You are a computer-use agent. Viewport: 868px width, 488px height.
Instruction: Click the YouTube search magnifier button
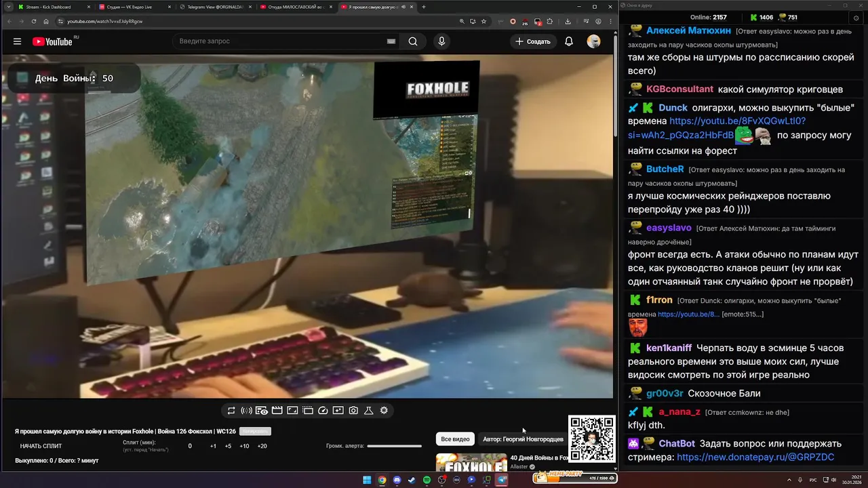pyautogui.click(x=413, y=41)
